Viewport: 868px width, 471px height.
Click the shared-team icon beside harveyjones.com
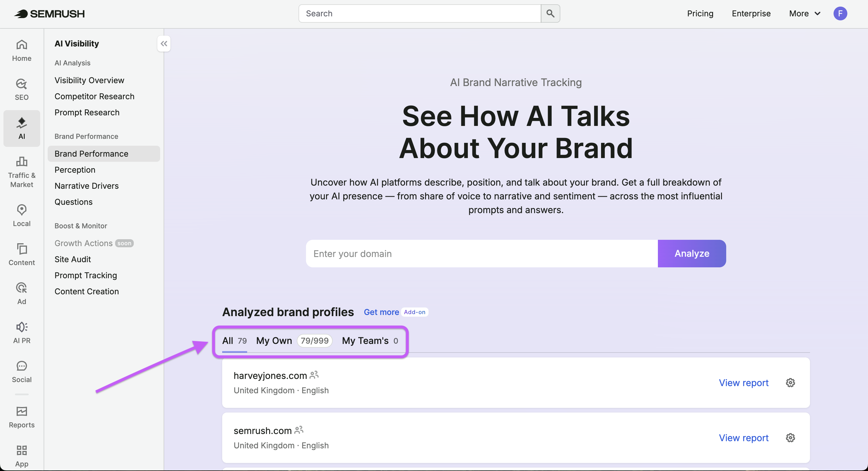coord(314,375)
